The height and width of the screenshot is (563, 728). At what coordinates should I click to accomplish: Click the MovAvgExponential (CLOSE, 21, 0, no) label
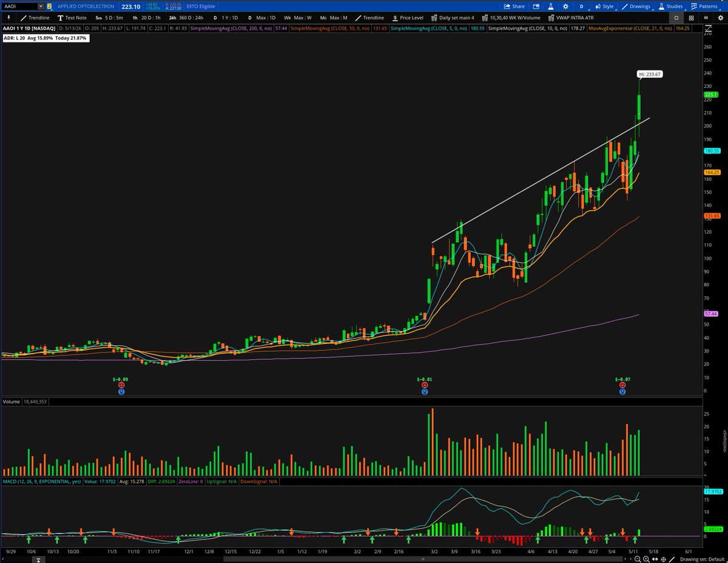[x=630, y=29]
